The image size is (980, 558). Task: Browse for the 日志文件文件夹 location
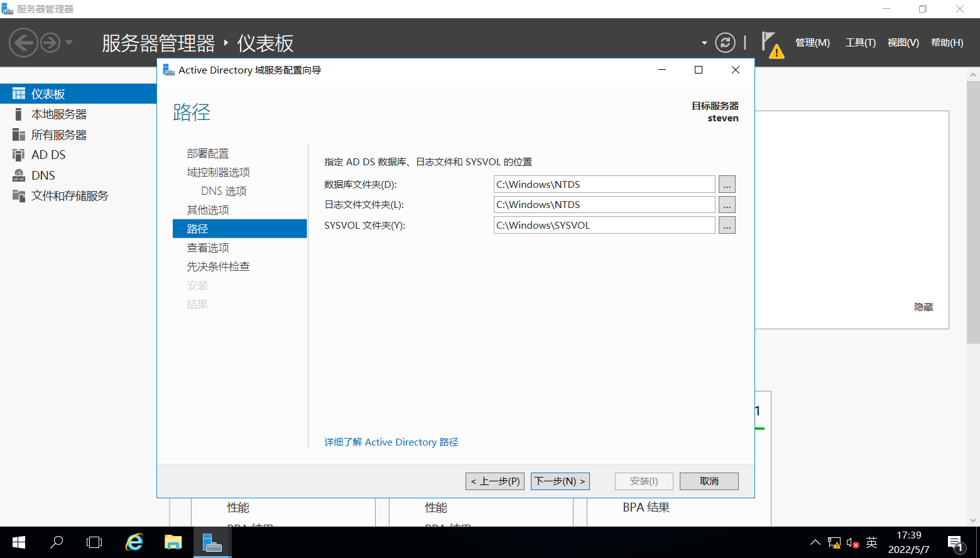(727, 204)
